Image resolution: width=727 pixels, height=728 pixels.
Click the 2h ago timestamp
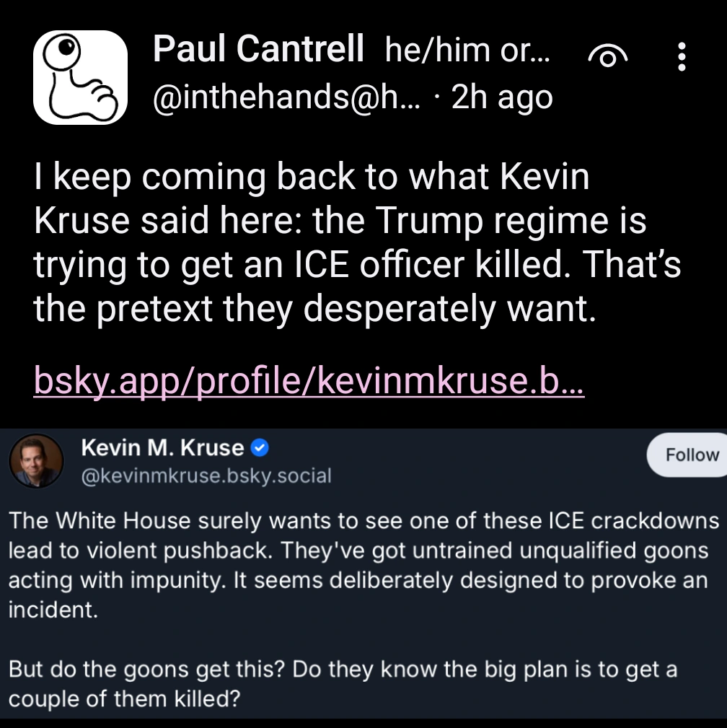click(502, 97)
